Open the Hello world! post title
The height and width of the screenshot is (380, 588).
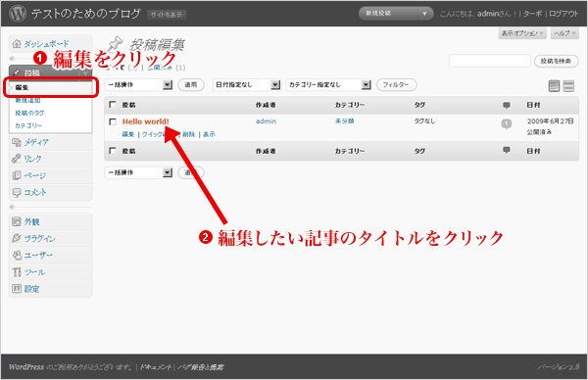coord(145,121)
